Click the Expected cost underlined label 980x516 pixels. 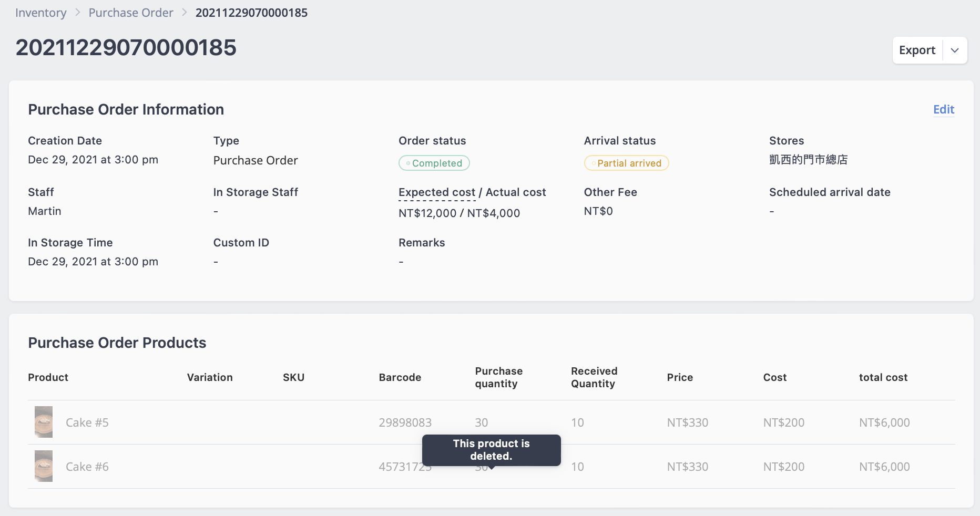pos(437,192)
